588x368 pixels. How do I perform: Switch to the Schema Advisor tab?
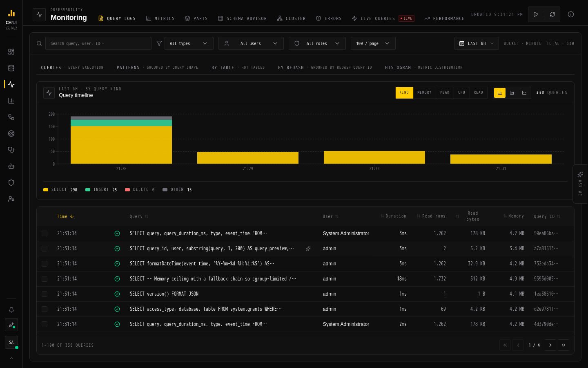coord(242,18)
